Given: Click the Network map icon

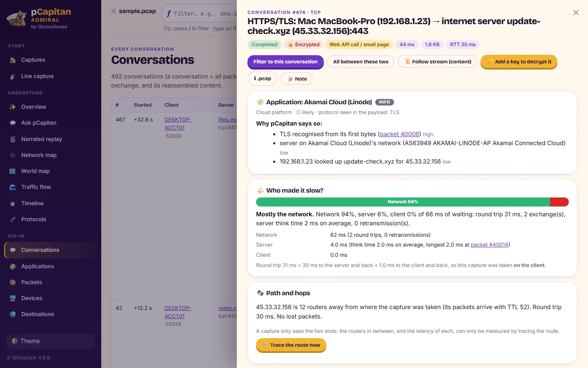Looking at the screenshot, I should pos(13,155).
